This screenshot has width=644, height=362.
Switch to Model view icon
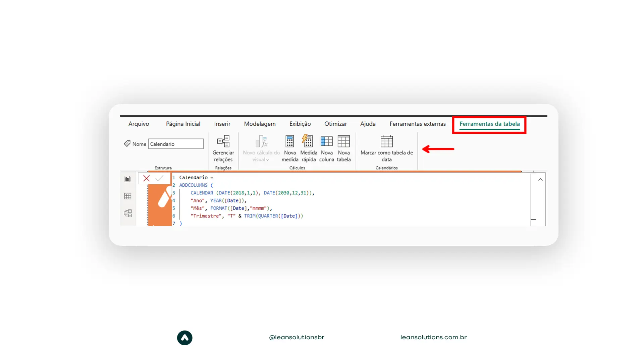coord(127,213)
